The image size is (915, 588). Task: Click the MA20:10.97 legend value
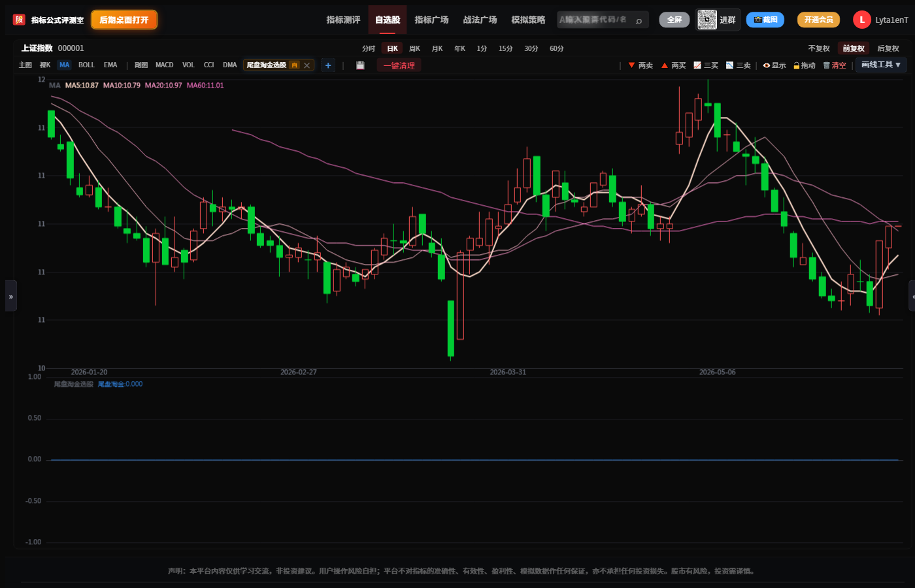pos(163,86)
